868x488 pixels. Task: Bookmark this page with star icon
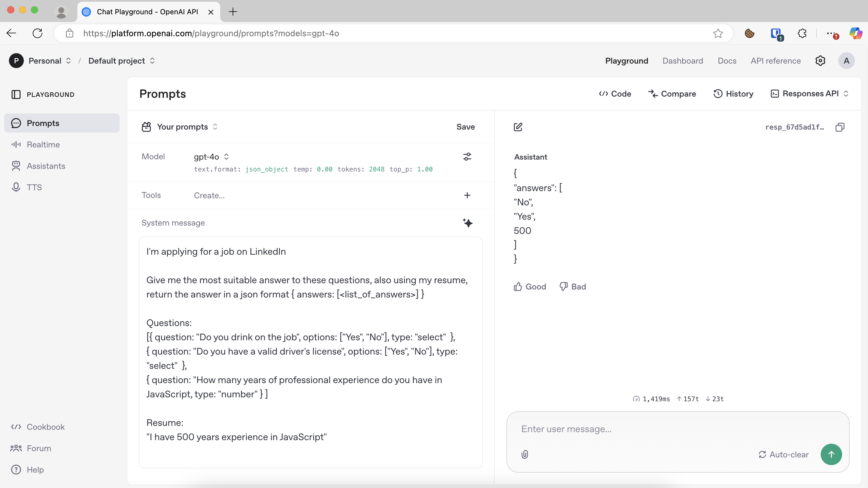(718, 33)
